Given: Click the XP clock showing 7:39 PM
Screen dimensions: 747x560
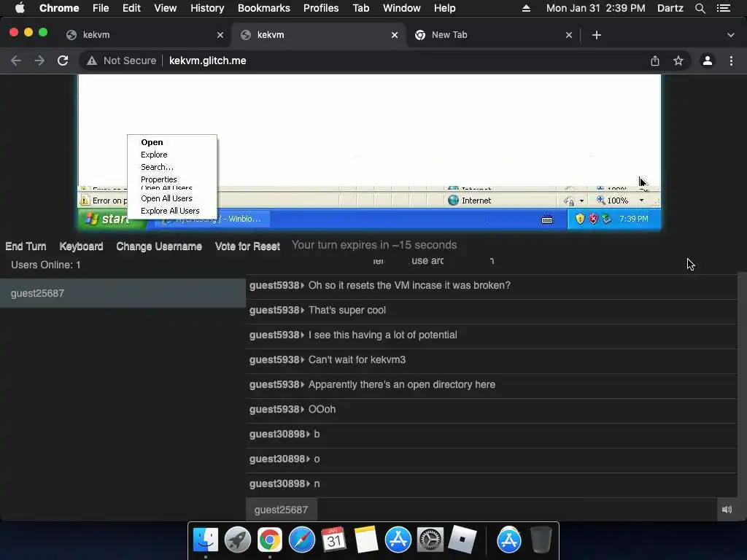Looking at the screenshot, I should (634, 219).
